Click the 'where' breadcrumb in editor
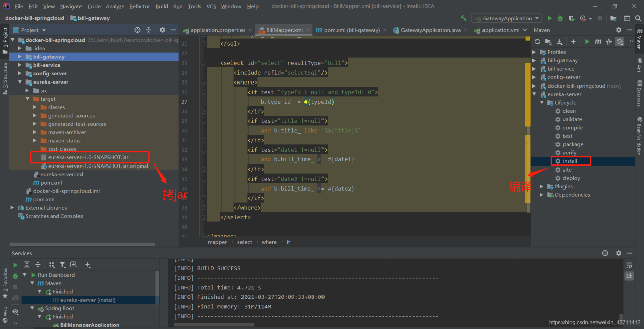 [x=269, y=242]
